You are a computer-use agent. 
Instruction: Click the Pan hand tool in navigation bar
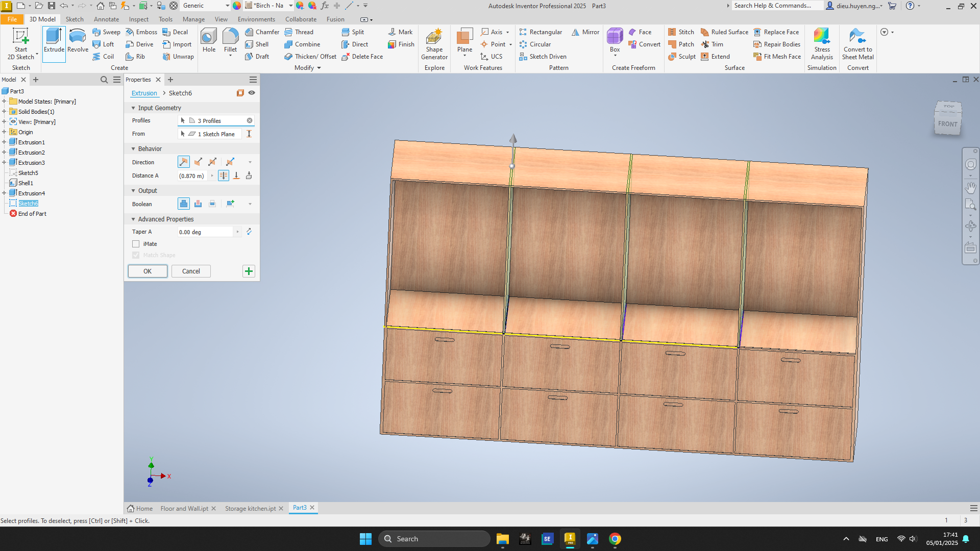click(x=970, y=187)
